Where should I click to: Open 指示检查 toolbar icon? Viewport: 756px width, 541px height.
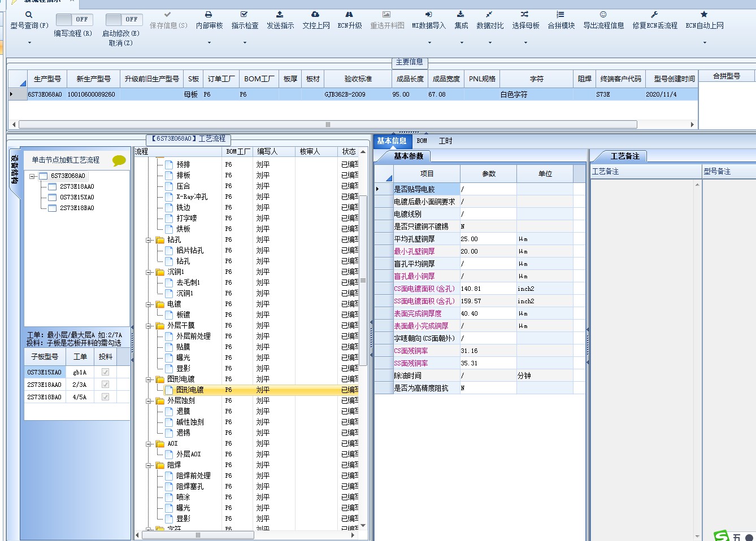point(244,15)
